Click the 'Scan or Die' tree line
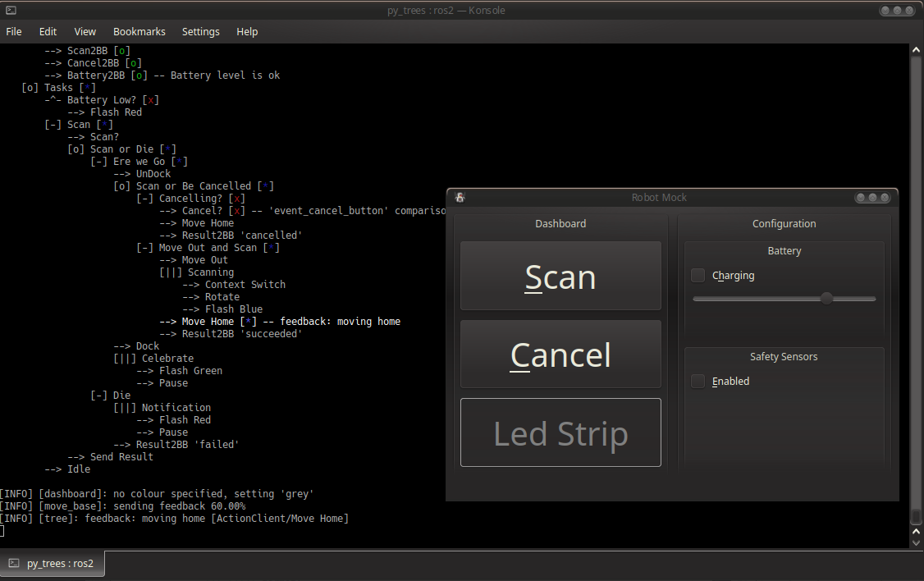Viewport: 924px width, 581px height. (121, 149)
